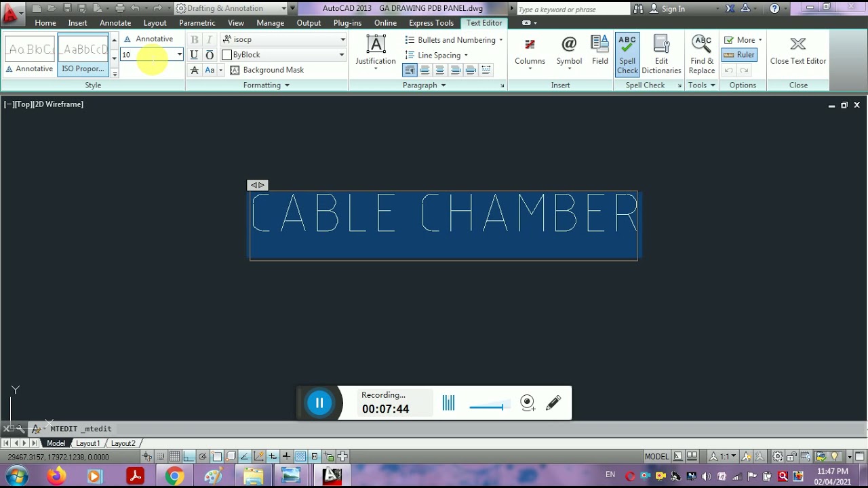Open Google Chrome from the taskbar

(x=174, y=476)
